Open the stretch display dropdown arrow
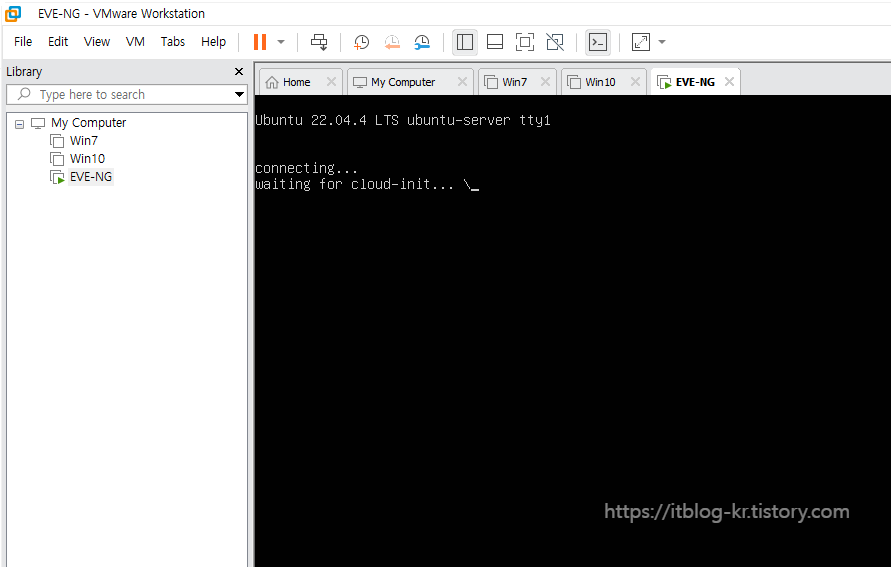This screenshot has height=567, width=891. tap(662, 42)
